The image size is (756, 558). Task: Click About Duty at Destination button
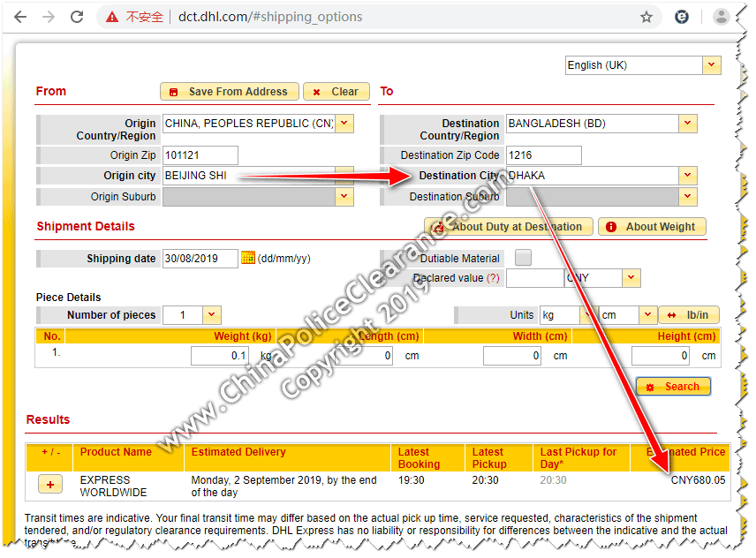pyautogui.click(x=508, y=227)
